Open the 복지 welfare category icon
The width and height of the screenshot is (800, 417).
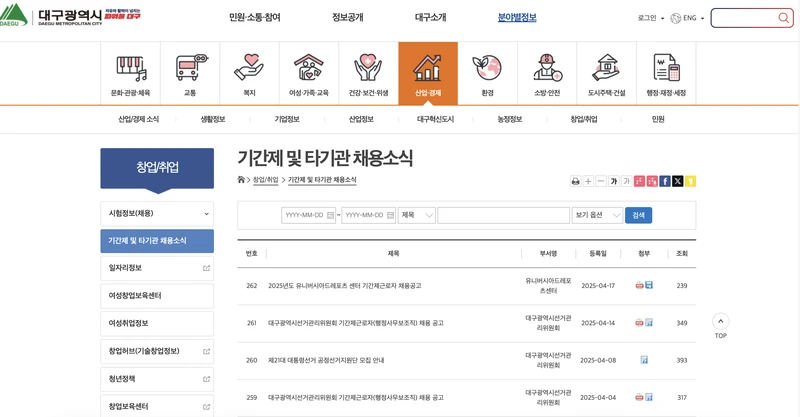click(x=249, y=73)
